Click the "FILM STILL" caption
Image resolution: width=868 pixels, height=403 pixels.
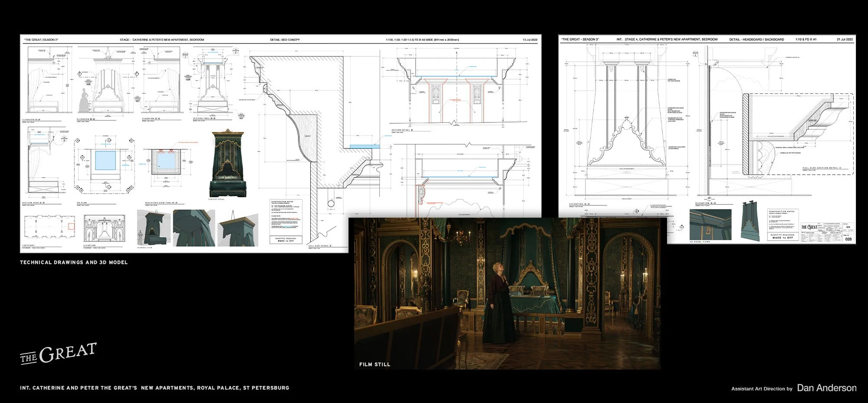(375, 364)
